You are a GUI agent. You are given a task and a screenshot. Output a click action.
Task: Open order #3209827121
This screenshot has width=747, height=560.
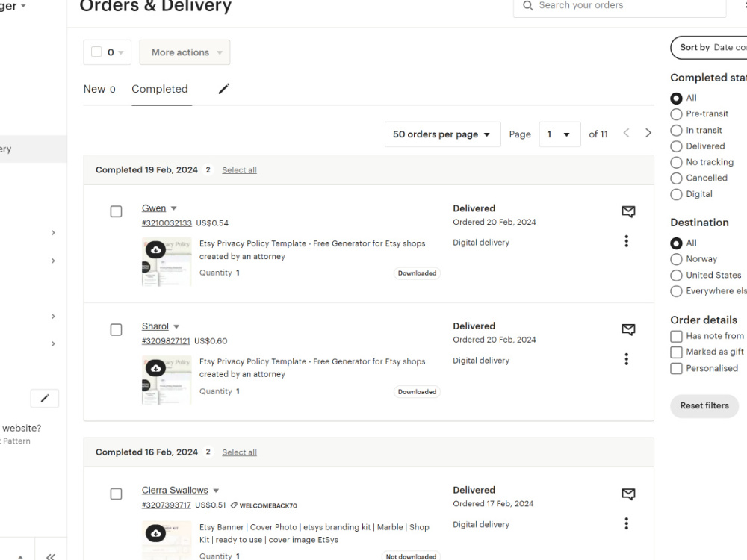166,341
